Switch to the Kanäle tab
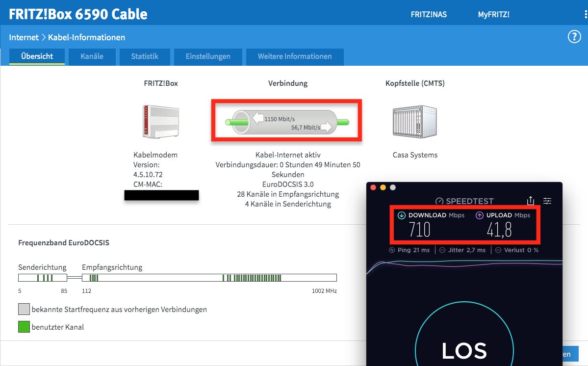The height and width of the screenshot is (366, 588). coord(92,56)
